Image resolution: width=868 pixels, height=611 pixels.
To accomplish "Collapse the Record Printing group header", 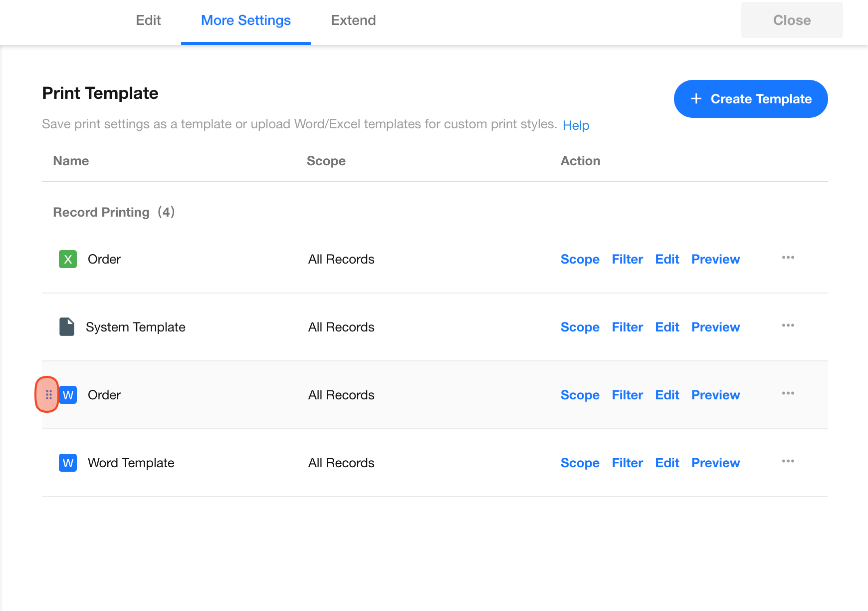I will (114, 212).
